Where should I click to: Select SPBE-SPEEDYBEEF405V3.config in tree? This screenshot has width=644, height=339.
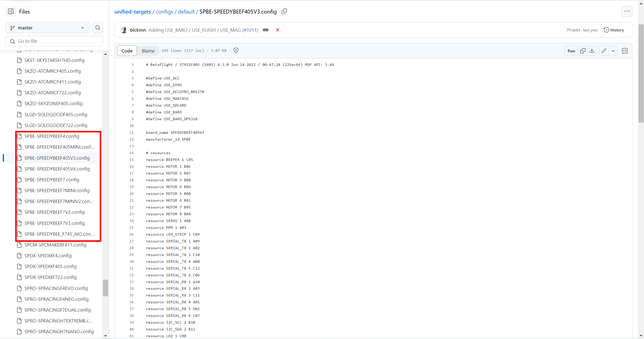coord(57,158)
